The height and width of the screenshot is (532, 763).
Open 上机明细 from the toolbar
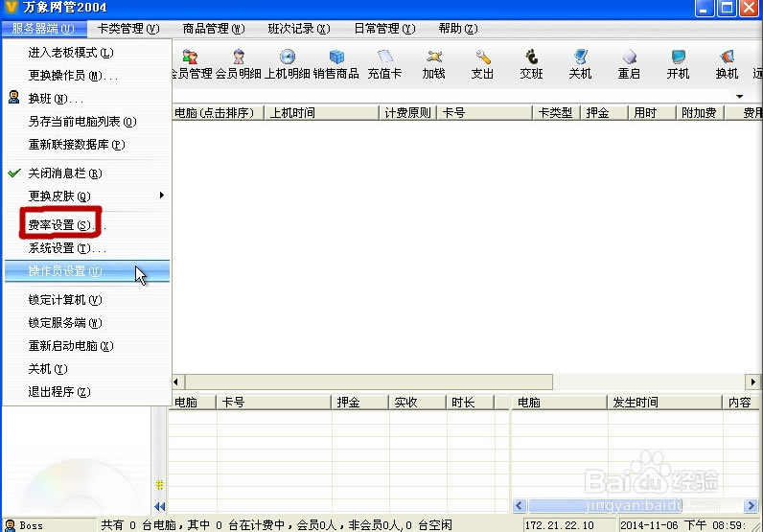(x=287, y=63)
